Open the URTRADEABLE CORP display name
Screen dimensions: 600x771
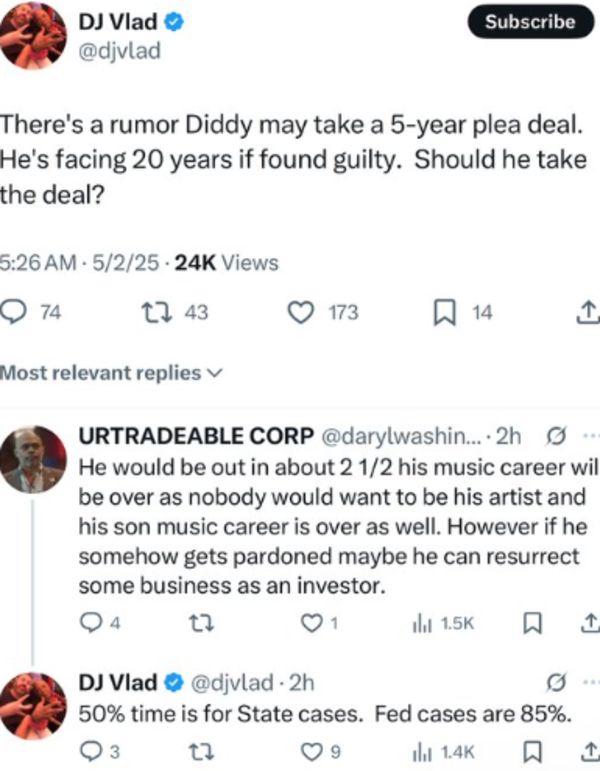tap(196, 436)
